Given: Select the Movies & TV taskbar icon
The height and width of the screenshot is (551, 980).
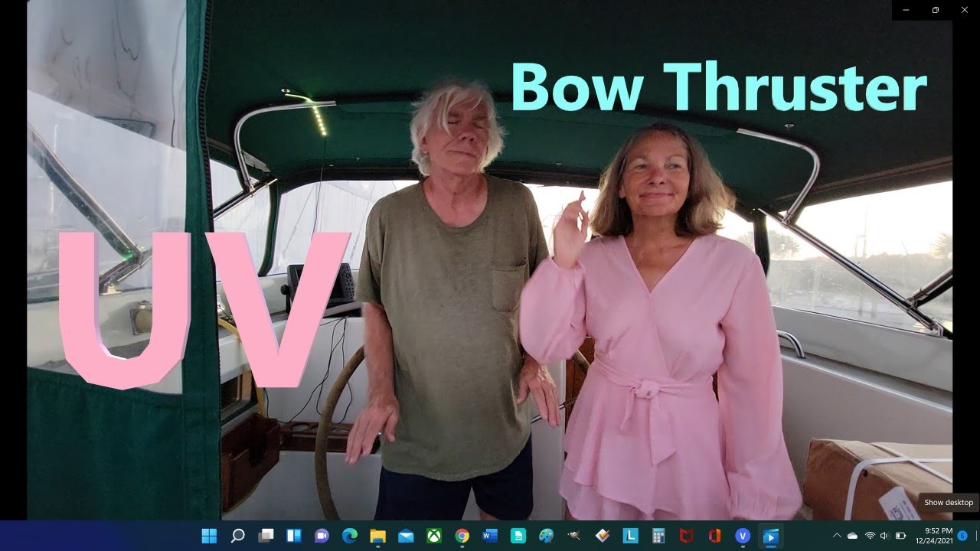Looking at the screenshot, I should click(769, 536).
